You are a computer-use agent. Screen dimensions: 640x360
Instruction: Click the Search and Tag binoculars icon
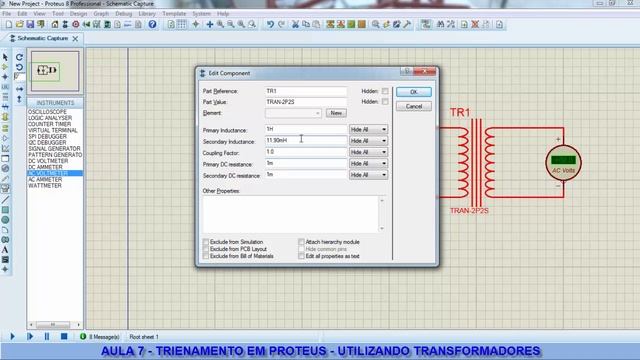coord(440,24)
